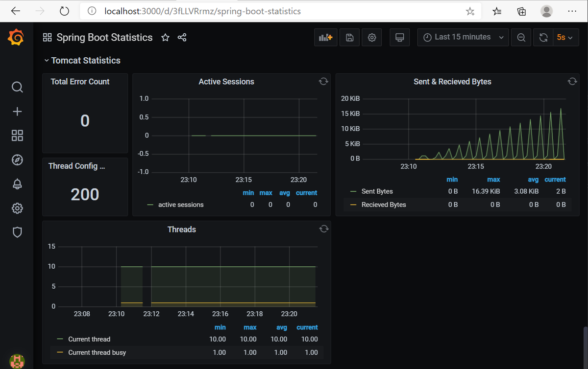
Task: Toggle the active sessions legend series
Action: (x=181, y=205)
